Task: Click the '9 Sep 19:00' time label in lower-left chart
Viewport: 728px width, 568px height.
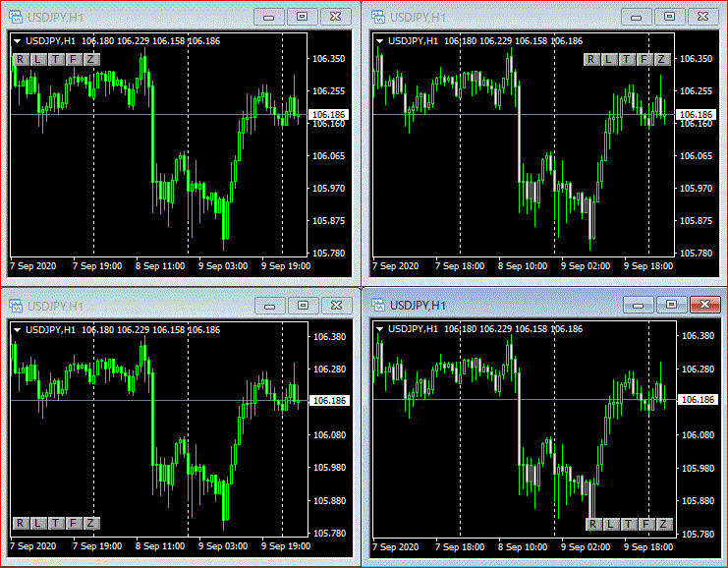Action: click(x=286, y=546)
